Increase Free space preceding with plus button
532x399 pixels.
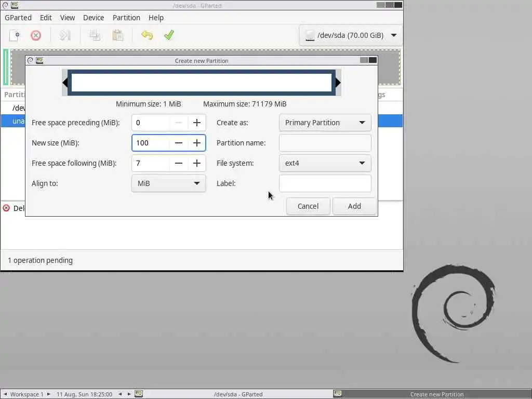point(197,123)
